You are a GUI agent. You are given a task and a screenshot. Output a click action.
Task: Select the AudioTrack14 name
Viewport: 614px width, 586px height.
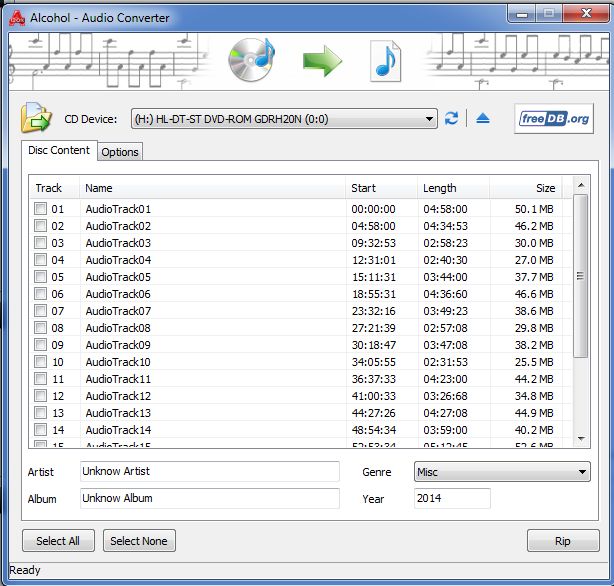(x=118, y=430)
